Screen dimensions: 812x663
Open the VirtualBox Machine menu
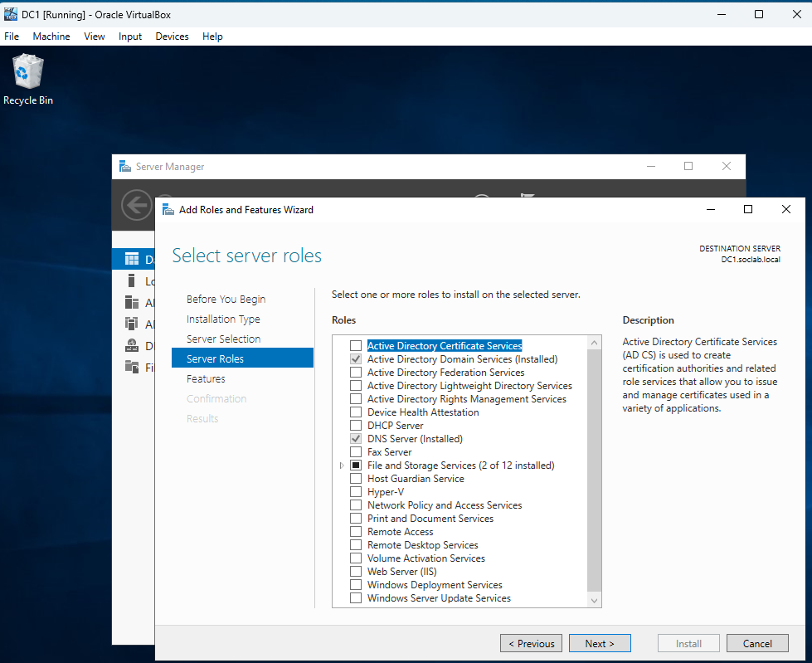click(x=51, y=37)
